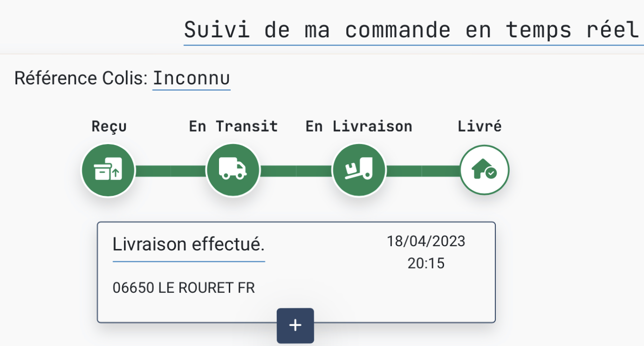Click the "Livraison effectué." status title
Screen dimensions: 644x346
(x=188, y=244)
